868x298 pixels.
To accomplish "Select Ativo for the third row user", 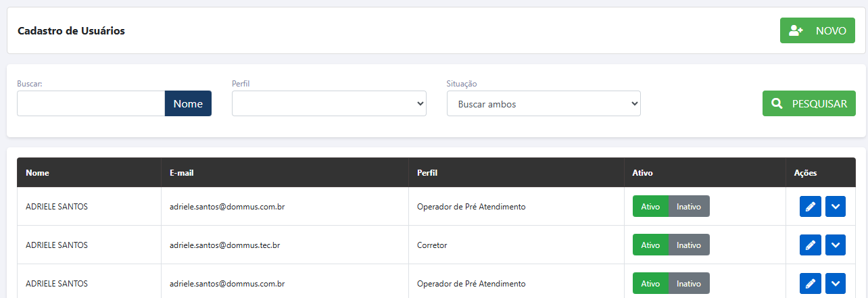I will [x=650, y=283].
